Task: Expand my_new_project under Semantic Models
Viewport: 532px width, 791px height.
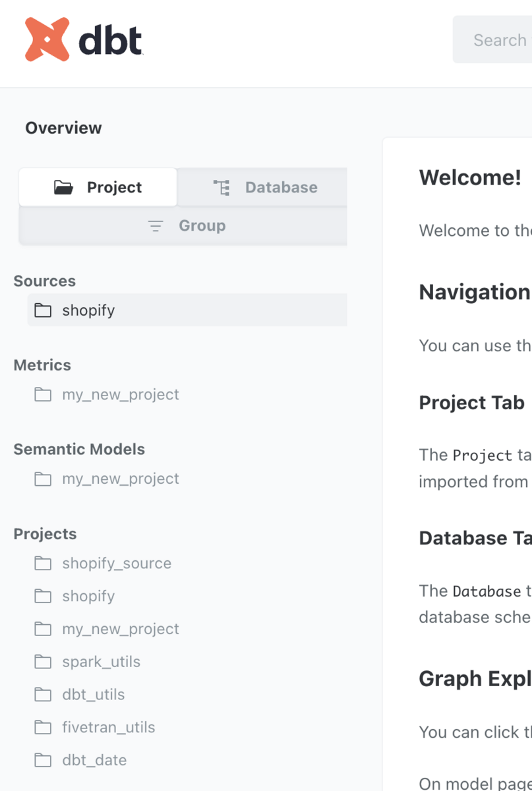Action: click(x=121, y=479)
